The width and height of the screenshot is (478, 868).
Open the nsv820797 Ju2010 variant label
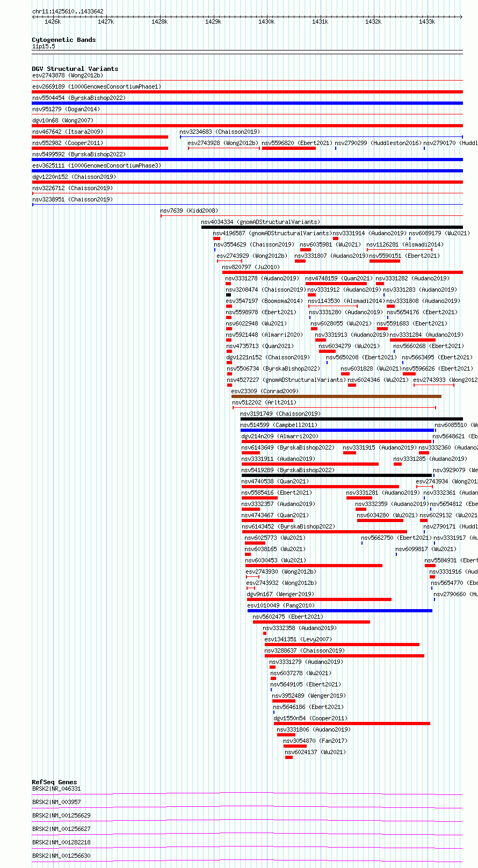point(251,267)
